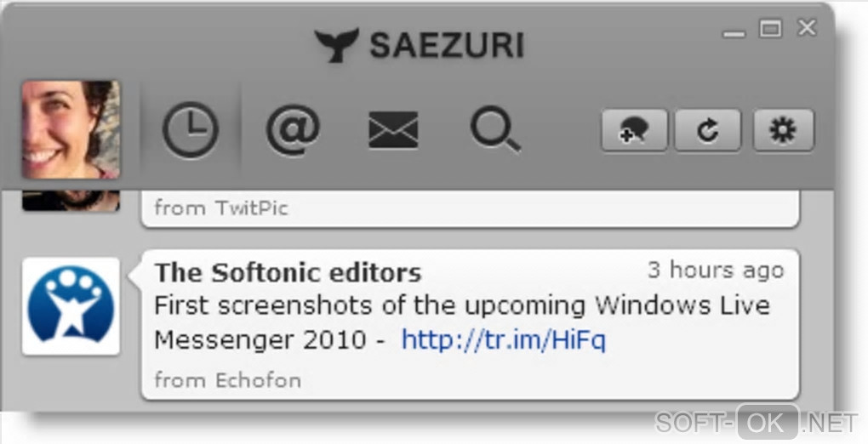Close the Saezuri window
Image resolution: width=868 pixels, height=444 pixels.
pos(806,29)
